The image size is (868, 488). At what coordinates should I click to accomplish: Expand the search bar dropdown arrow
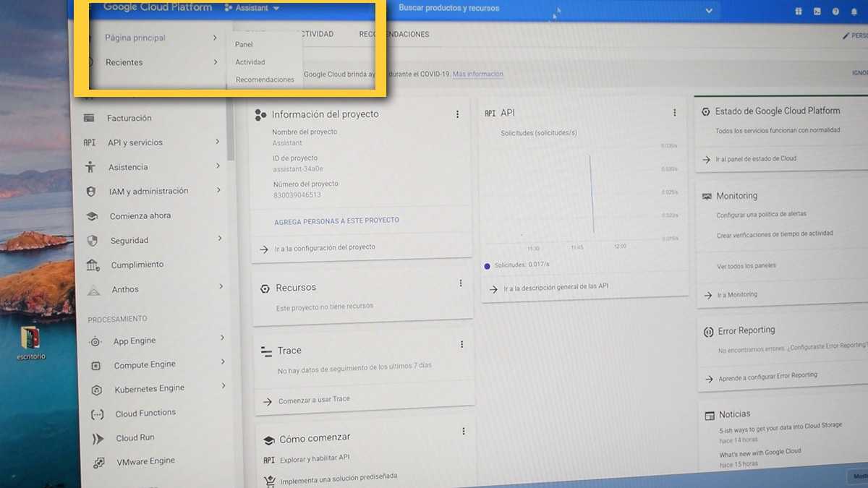(x=708, y=10)
